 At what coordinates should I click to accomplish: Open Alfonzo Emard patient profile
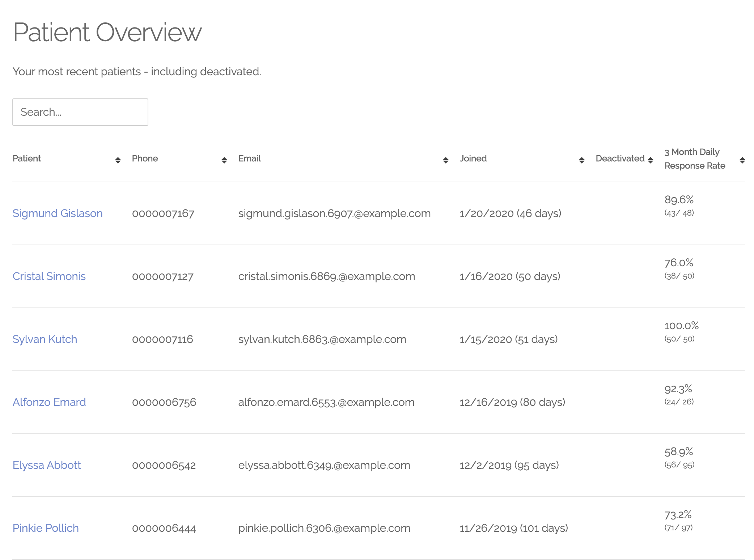[x=49, y=402]
